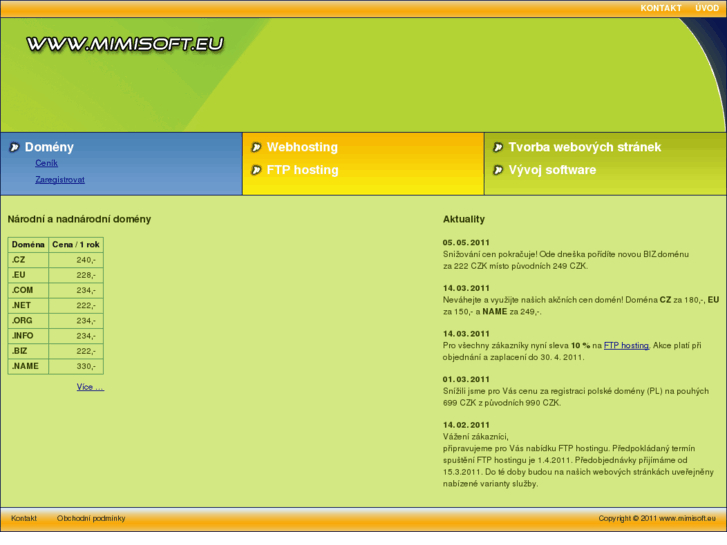727x545 pixels.
Task: Select the .BIZ domain cell
Action: 28,351
